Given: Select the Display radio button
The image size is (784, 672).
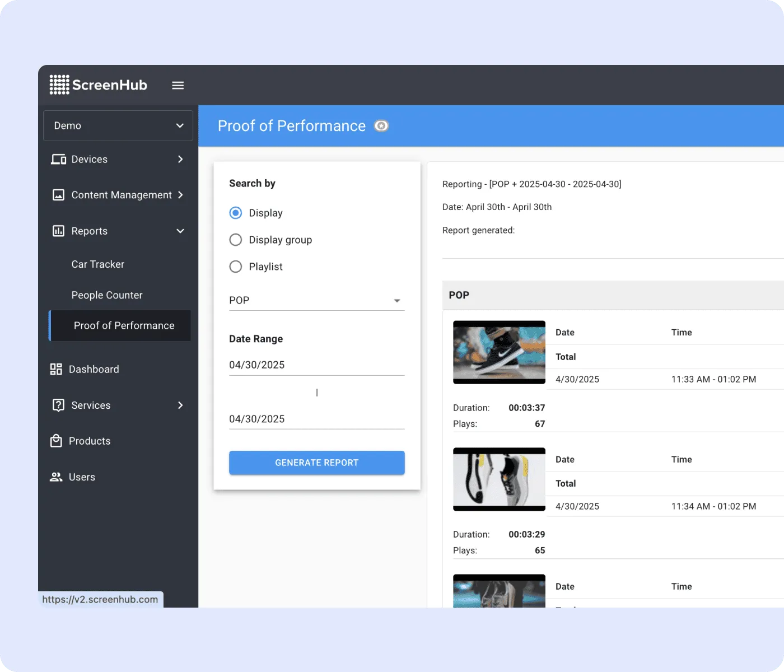Looking at the screenshot, I should pos(236,213).
